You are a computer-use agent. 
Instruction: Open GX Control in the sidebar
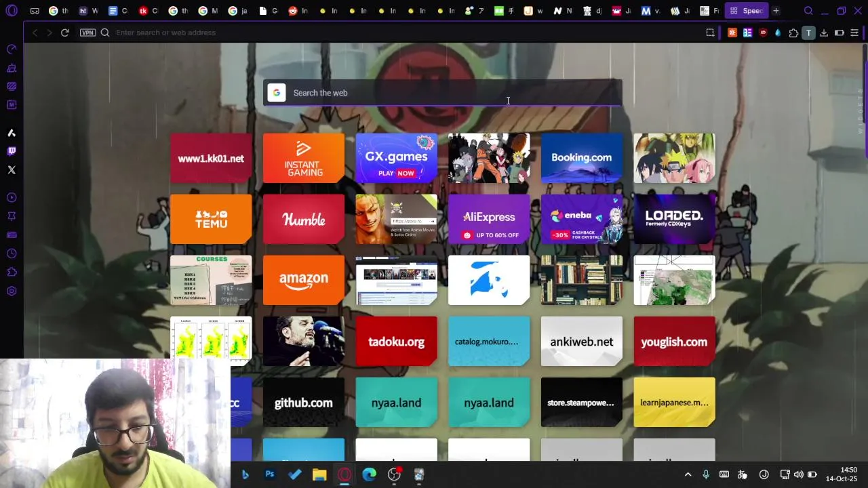pos(12,49)
